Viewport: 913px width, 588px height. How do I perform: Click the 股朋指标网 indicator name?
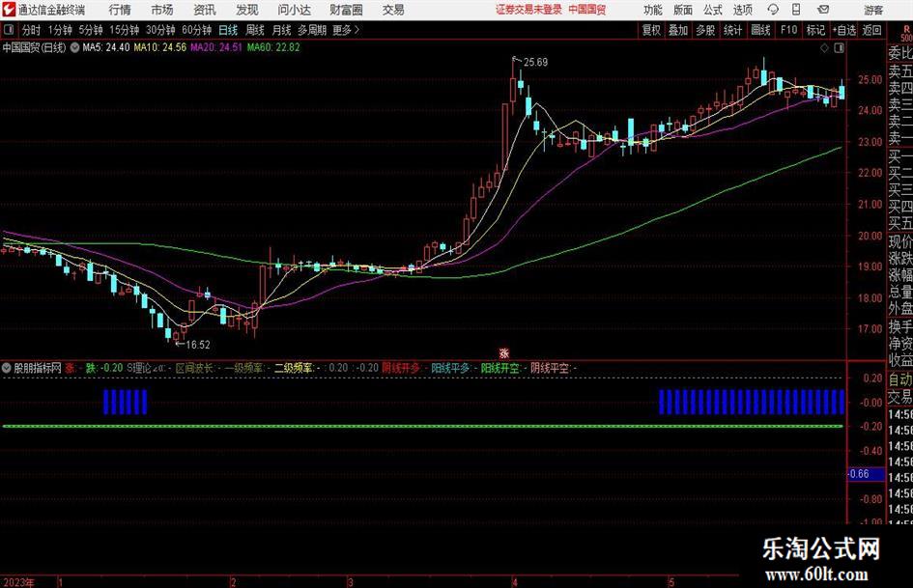coord(38,368)
